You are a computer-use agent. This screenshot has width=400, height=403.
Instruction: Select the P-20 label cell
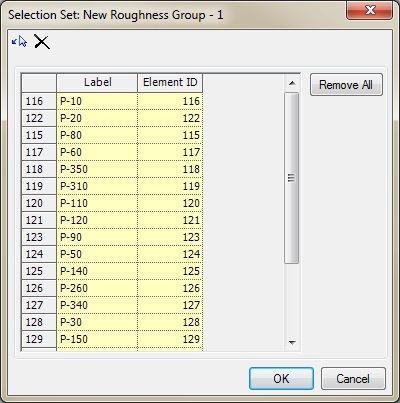97,118
